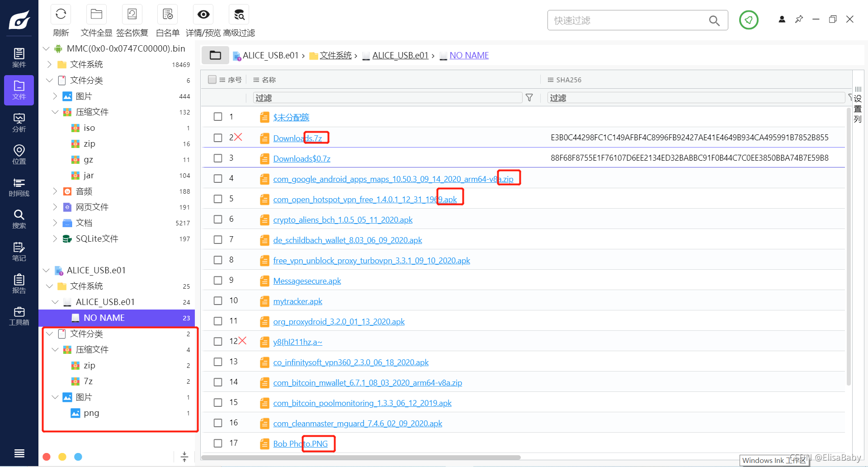Toggle the select-all checkbox in header

212,80
